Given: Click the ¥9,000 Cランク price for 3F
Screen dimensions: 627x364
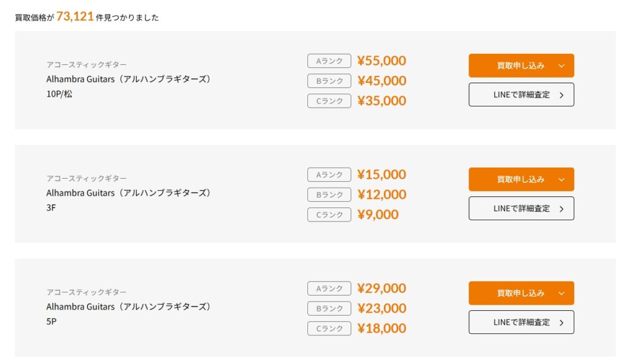Looking at the screenshot, I should click(x=378, y=215).
